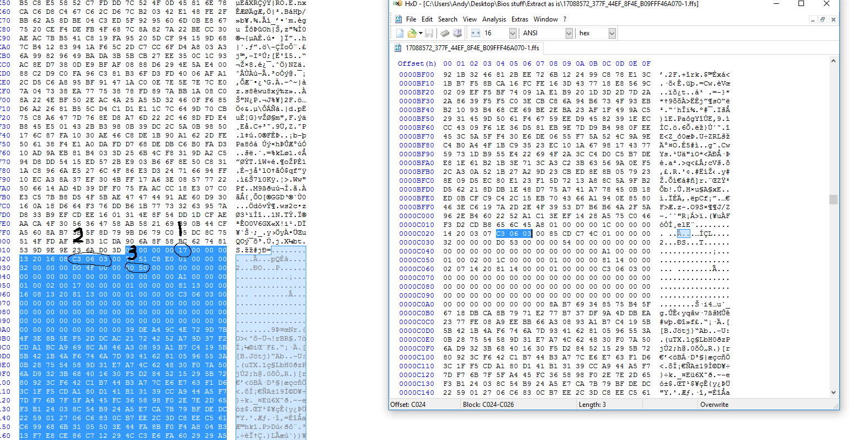Screen dimensions: 868x440
Task: Open the Analysis menu
Action: [x=494, y=19]
